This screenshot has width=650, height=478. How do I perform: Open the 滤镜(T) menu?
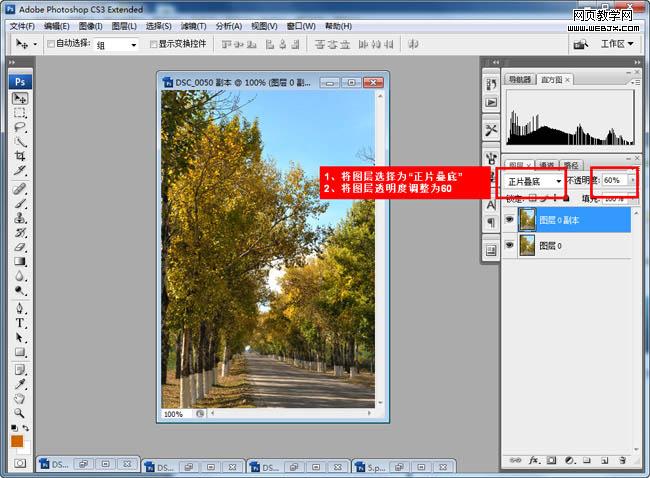coord(194,26)
